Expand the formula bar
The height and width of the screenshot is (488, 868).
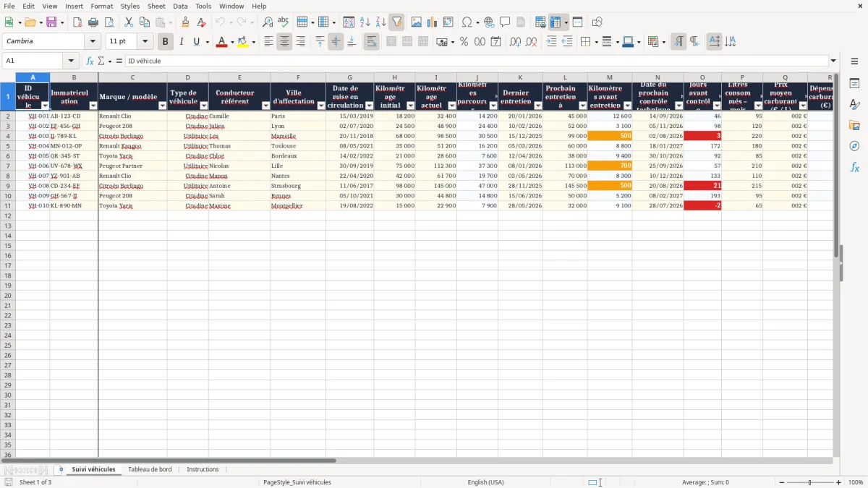click(x=833, y=61)
